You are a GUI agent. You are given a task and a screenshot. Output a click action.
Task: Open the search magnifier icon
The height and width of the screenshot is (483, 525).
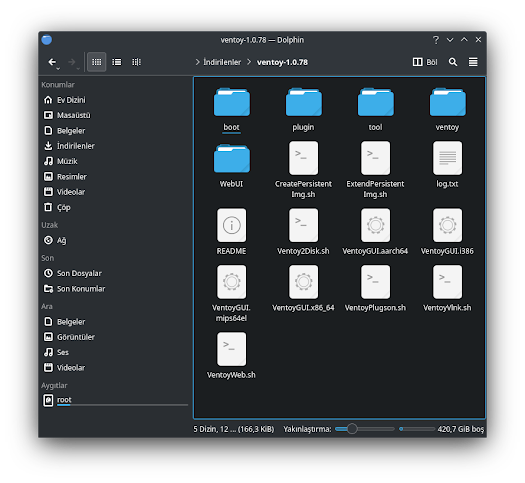click(x=453, y=62)
